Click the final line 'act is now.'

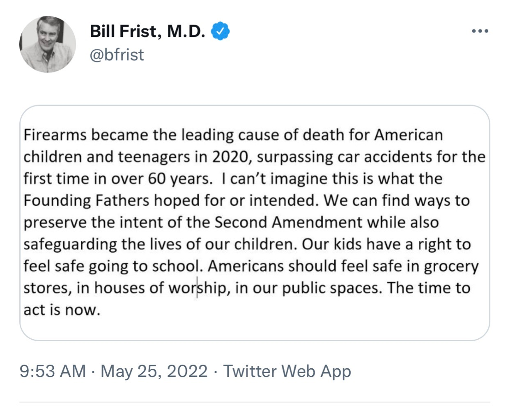62,310
